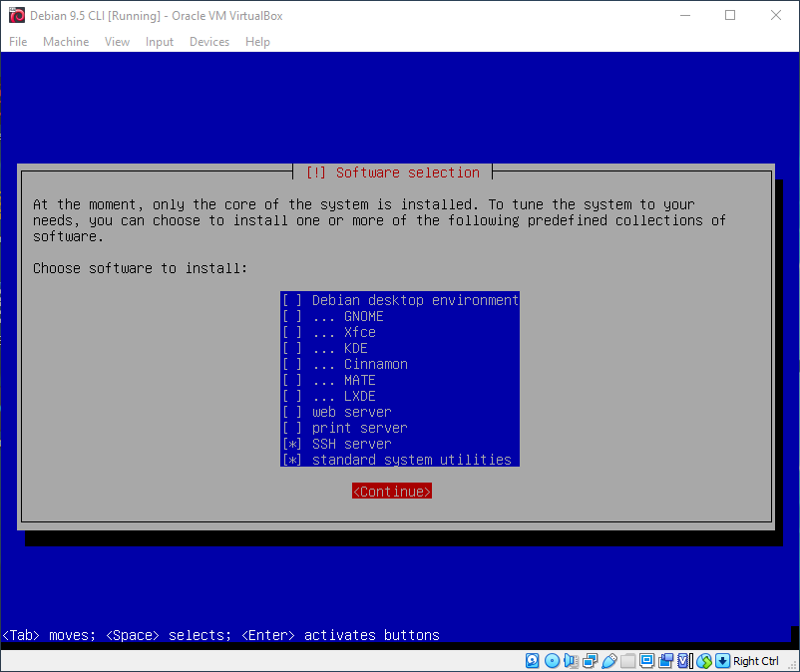800x672 pixels.
Task: Click the Tab moves Space selects hint
Action: pos(220,635)
